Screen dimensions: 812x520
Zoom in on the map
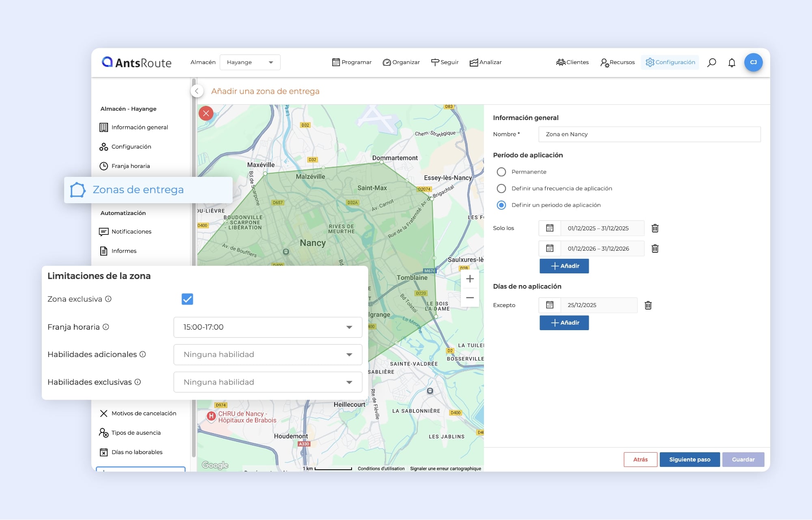click(470, 279)
